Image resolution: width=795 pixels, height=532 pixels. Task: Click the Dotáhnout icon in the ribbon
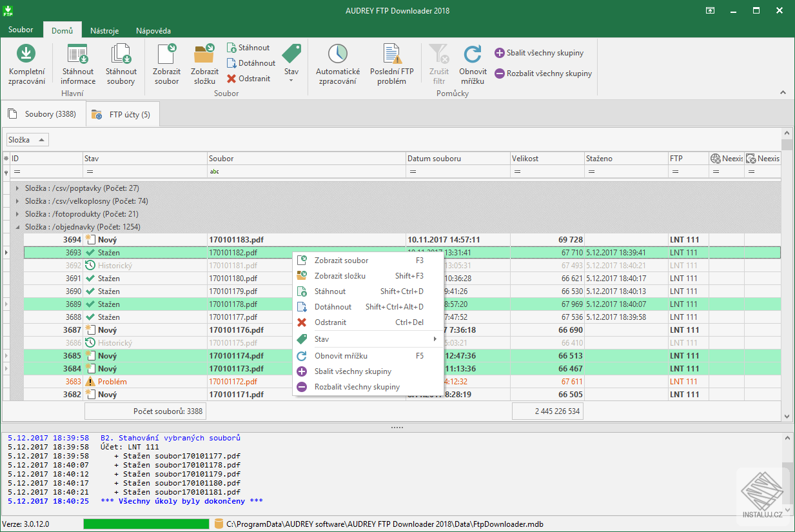coord(232,63)
